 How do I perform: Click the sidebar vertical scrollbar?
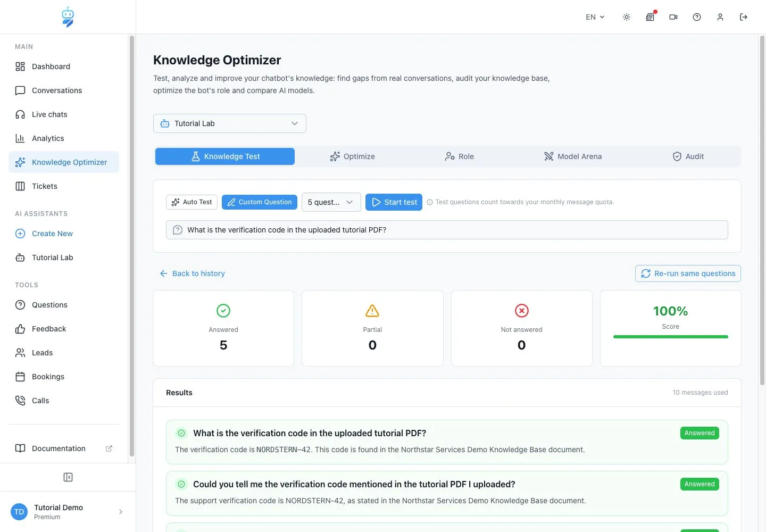[x=131, y=246]
